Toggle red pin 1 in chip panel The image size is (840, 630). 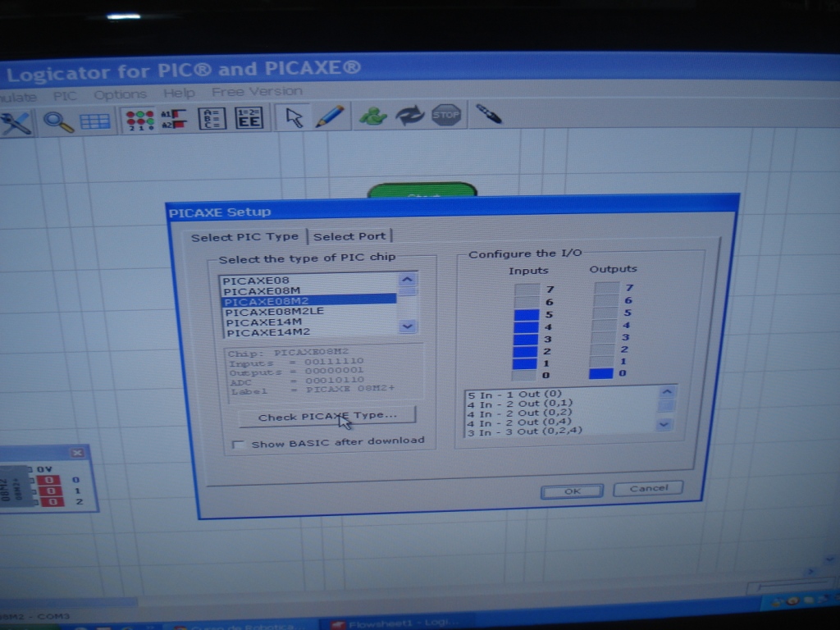click(x=51, y=491)
